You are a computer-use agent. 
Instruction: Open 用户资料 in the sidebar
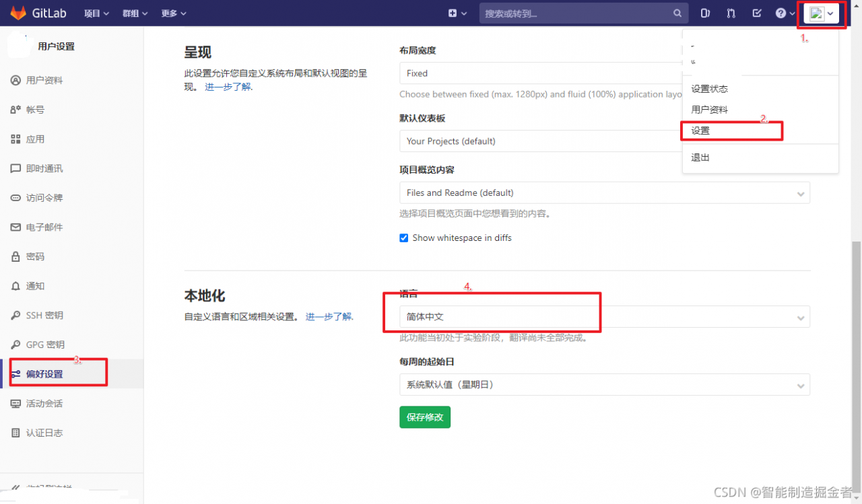(x=71, y=80)
